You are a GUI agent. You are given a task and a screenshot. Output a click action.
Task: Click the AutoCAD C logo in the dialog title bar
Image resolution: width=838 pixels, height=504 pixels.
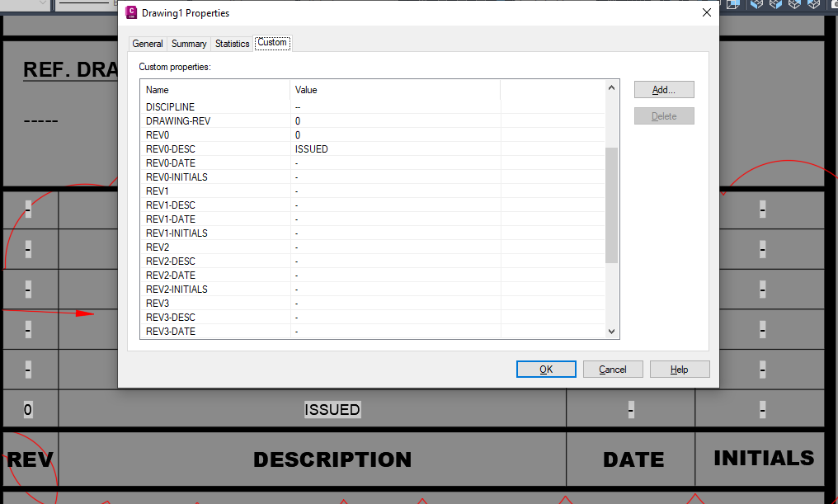pos(131,12)
